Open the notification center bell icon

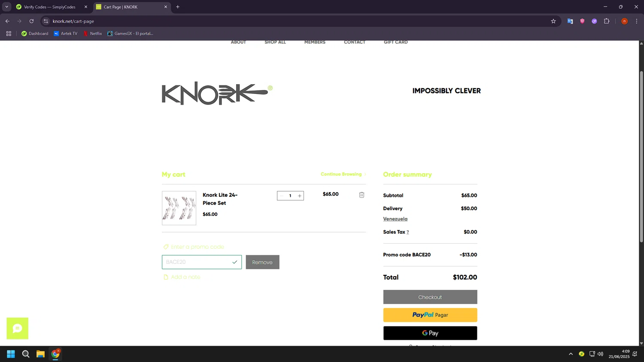tap(635, 354)
